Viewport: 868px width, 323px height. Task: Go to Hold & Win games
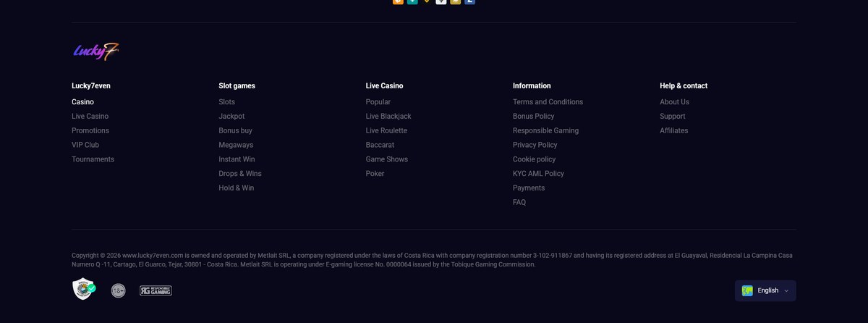coord(237,188)
